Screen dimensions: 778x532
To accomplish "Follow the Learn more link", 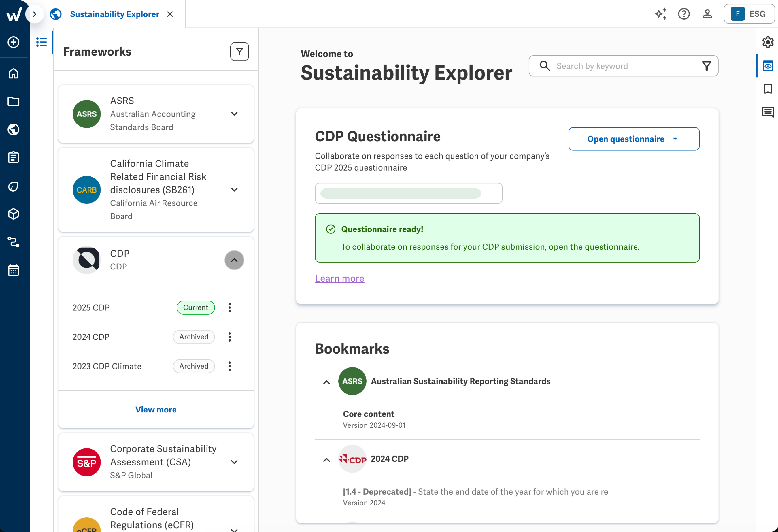I will click(x=339, y=279).
